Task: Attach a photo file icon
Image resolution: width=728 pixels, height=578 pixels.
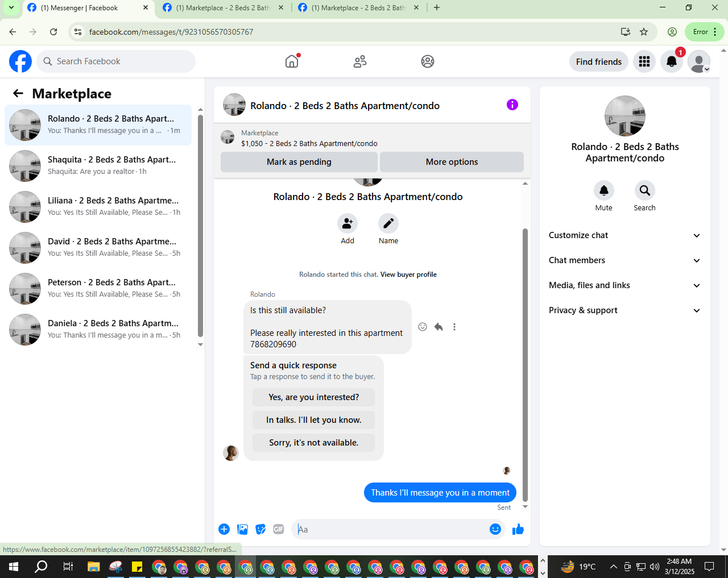Action: 243,529
